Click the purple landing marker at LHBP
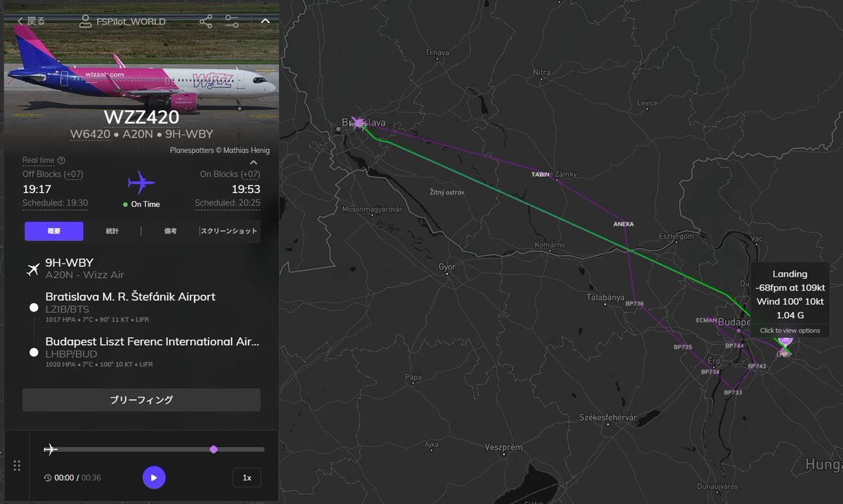The height and width of the screenshot is (504, 843). 785,342
